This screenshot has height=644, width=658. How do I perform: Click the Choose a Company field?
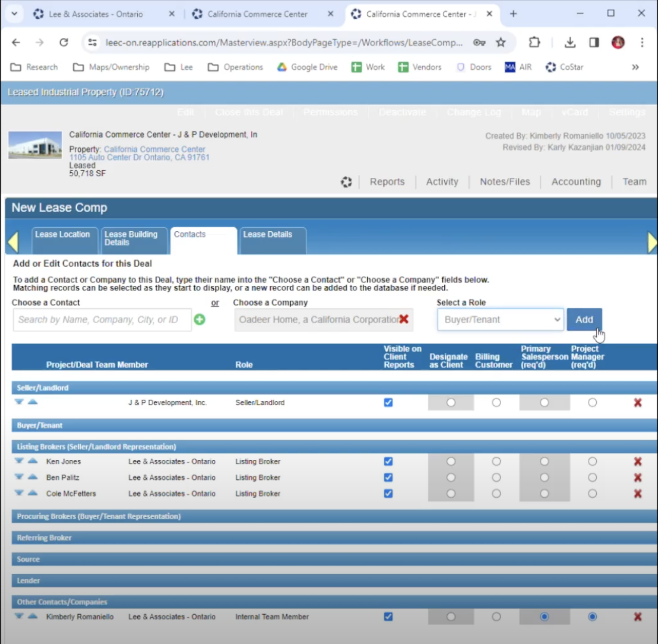point(324,320)
